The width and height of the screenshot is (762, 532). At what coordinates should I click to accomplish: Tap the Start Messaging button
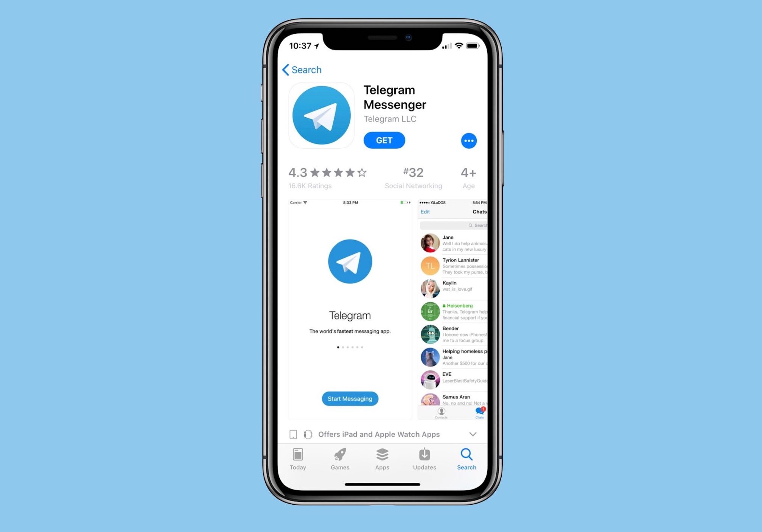click(350, 398)
